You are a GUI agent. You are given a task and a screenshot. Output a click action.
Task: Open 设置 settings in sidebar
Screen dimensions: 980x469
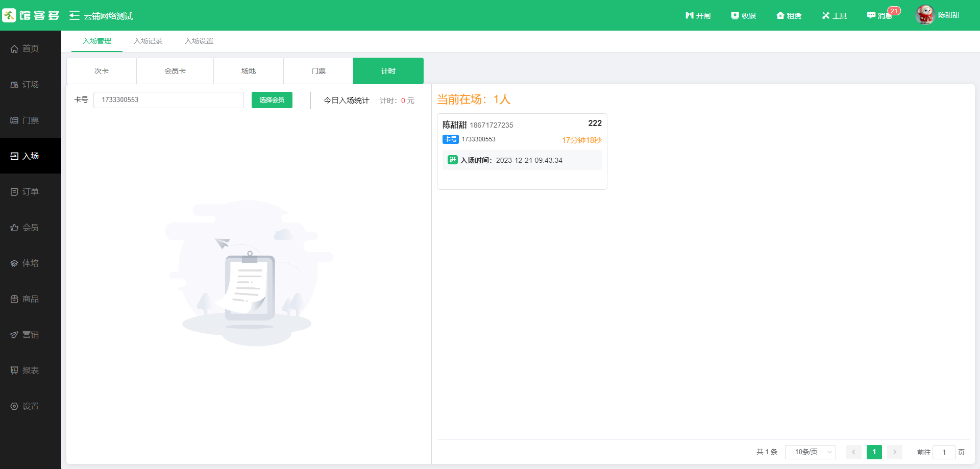[x=30, y=406]
